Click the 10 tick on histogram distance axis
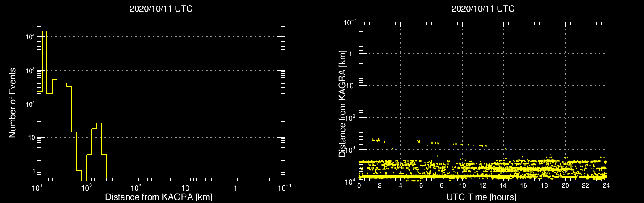The width and height of the screenshot is (644, 203). [186, 188]
